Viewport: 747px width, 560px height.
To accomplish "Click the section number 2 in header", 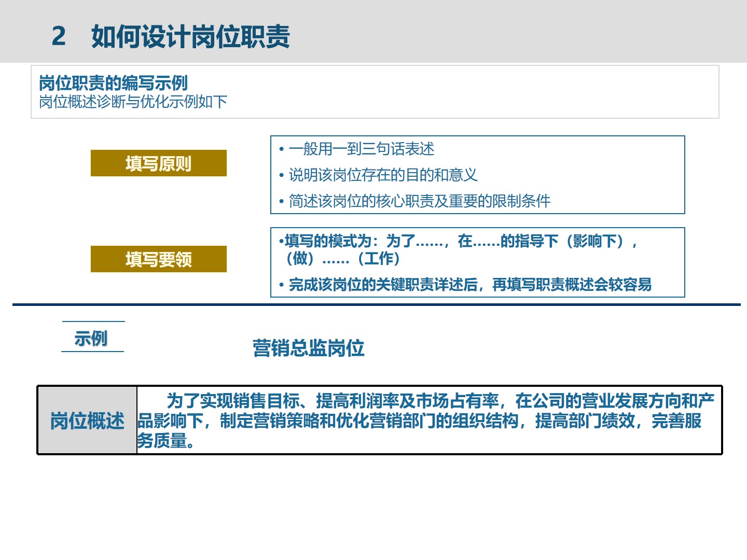I will pyautogui.click(x=59, y=36).
